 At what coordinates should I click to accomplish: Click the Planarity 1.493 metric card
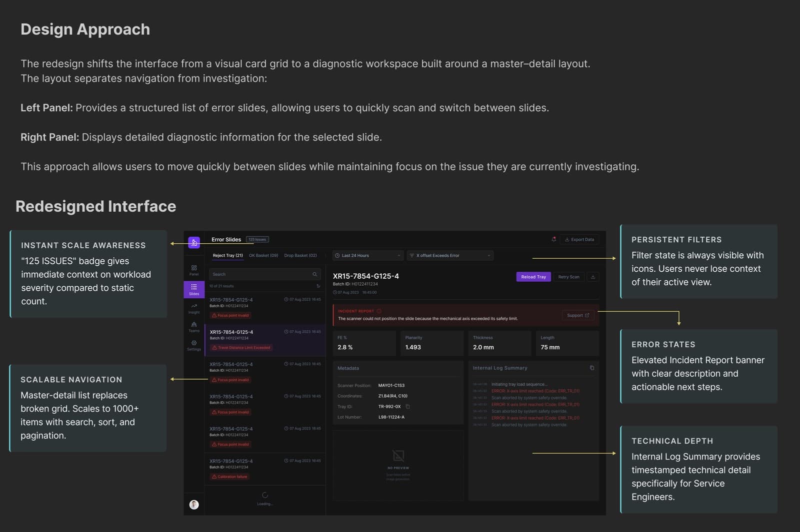pos(432,343)
